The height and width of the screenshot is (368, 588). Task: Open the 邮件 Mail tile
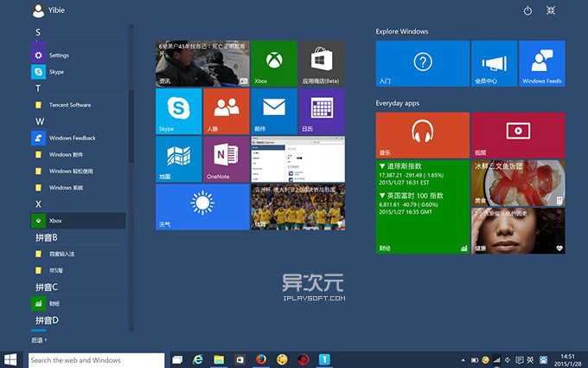[274, 111]
